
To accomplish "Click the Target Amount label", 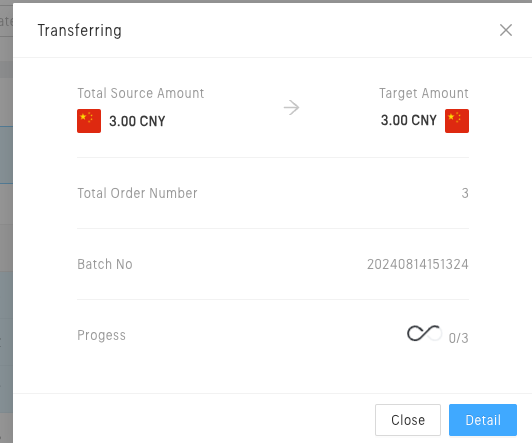I will (424, 93).
